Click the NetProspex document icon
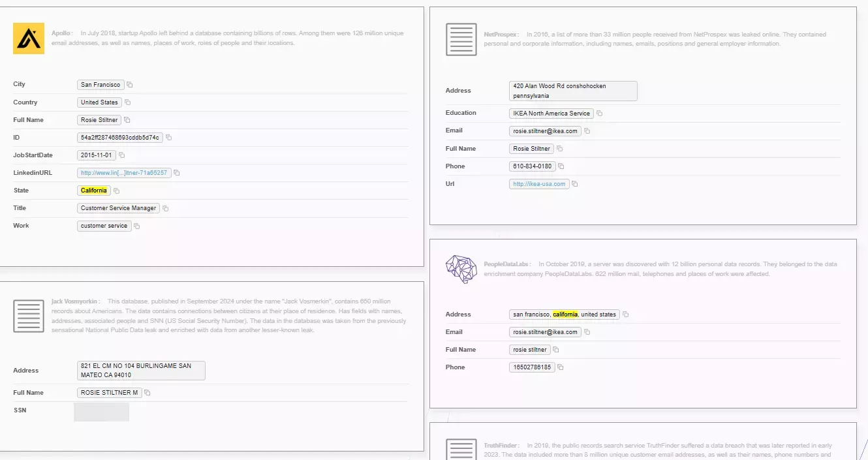The image size is (868, 460). click(x=461, y=39)
